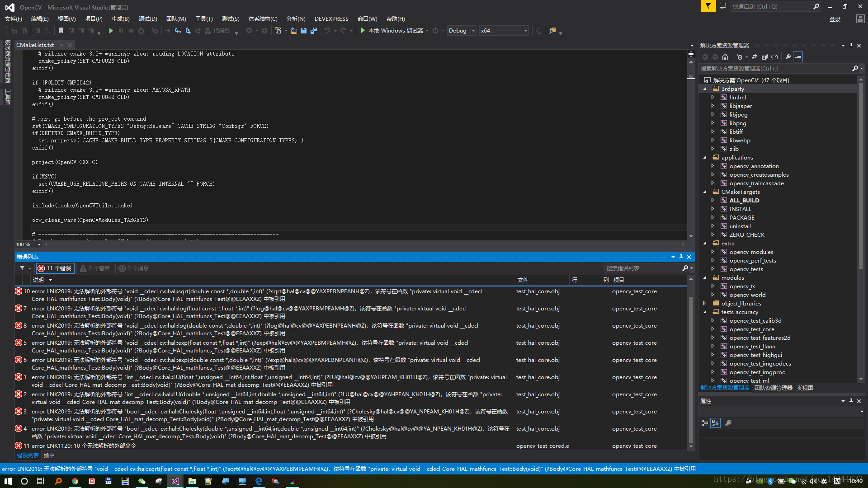Image resolution: width=868 pixels, height=488 pixels.
Task: Collapse the 3rdparty folder node
Action: click(705, 89)
